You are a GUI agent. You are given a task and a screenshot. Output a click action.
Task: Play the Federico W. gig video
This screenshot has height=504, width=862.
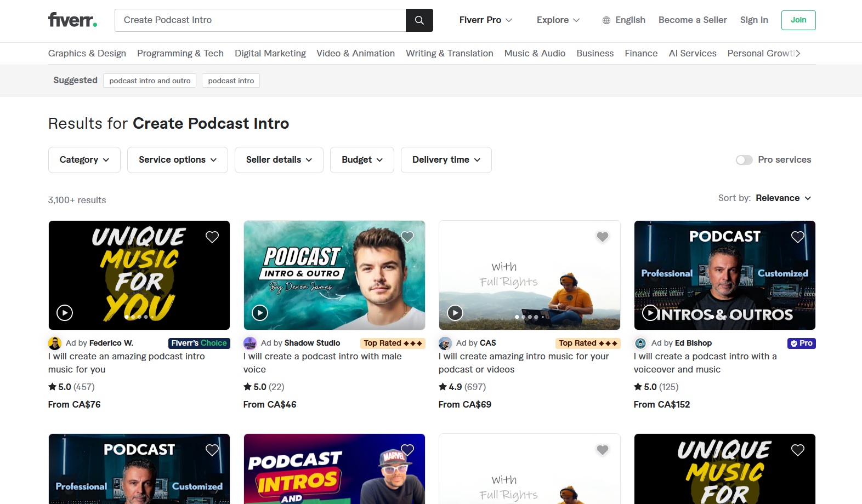[x=65, y=313]
